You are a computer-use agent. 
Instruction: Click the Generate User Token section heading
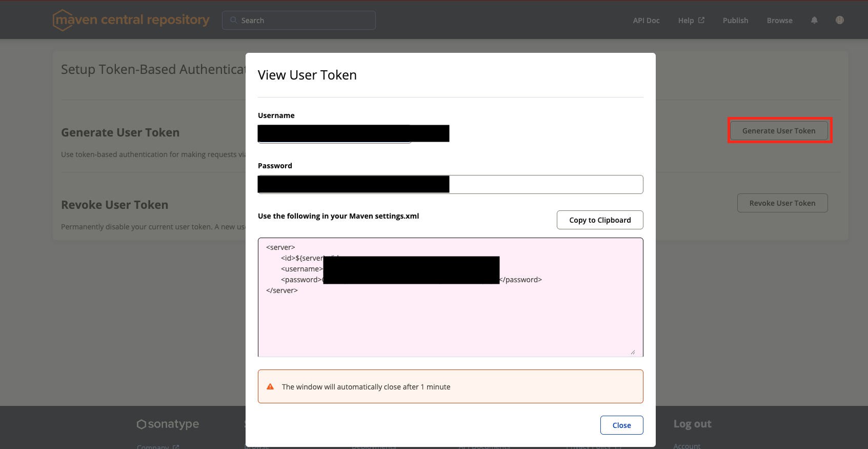(120, 132)
